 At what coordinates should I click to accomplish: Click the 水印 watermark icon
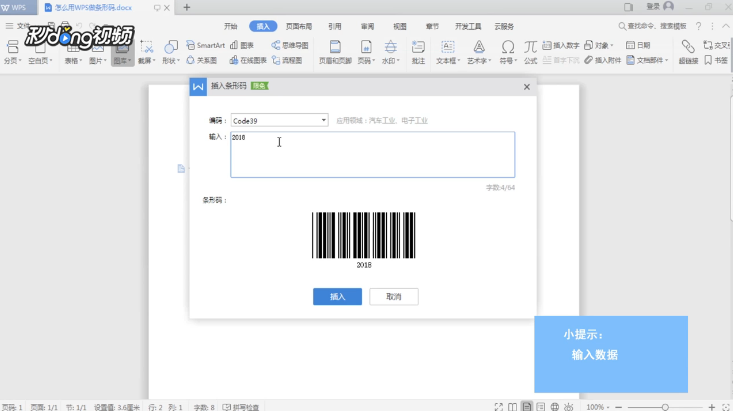[x=390, y=47]
